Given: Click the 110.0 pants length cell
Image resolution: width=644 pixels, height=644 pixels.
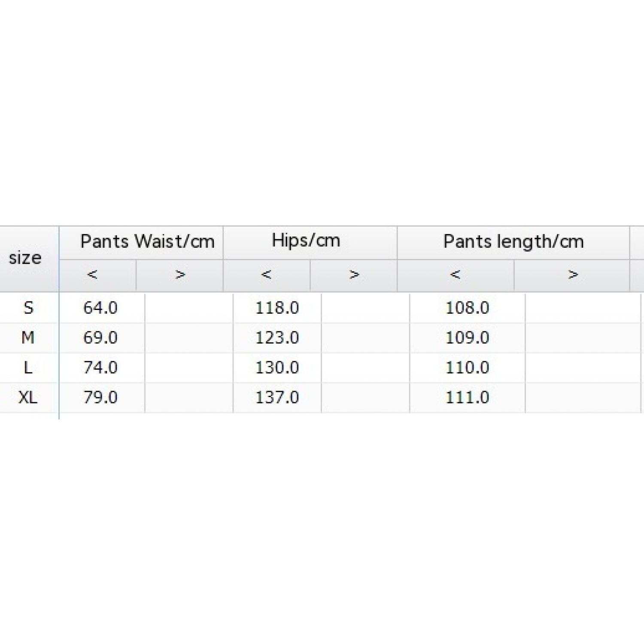Looking at the screenshot, I should (x=467, y=368).
